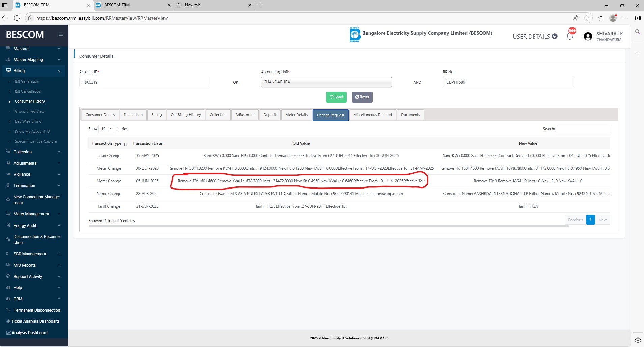Screen dimensions: 644x347
Task: Click the Edge sidebar plus icon
Action: pyautogui.click(x=638, y=54)
